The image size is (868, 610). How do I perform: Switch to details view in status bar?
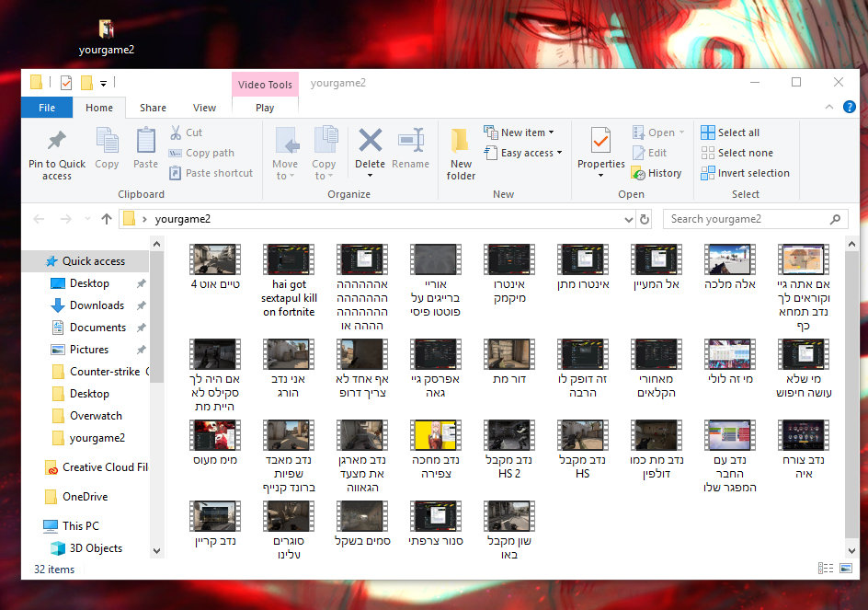pos(826,568)
